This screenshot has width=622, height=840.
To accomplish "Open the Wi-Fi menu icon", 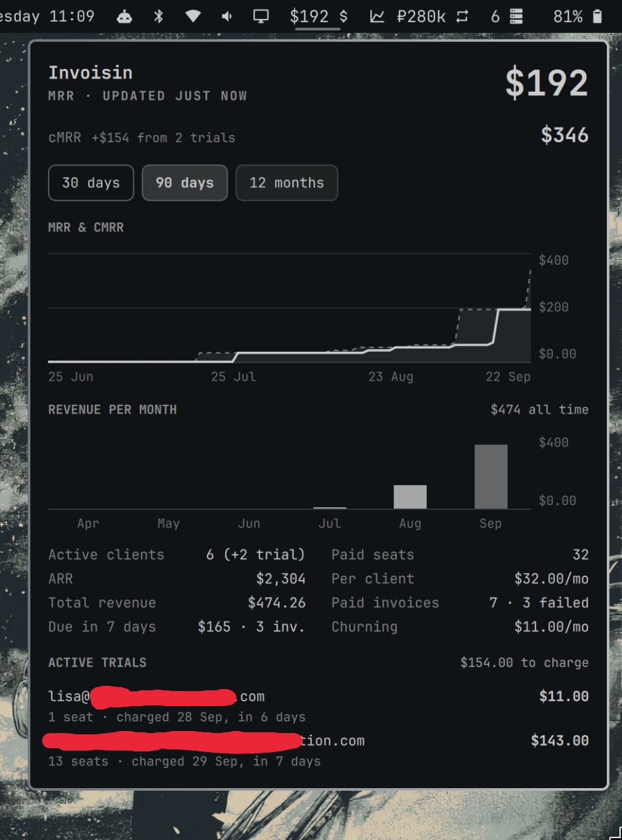I will (193, 16).
